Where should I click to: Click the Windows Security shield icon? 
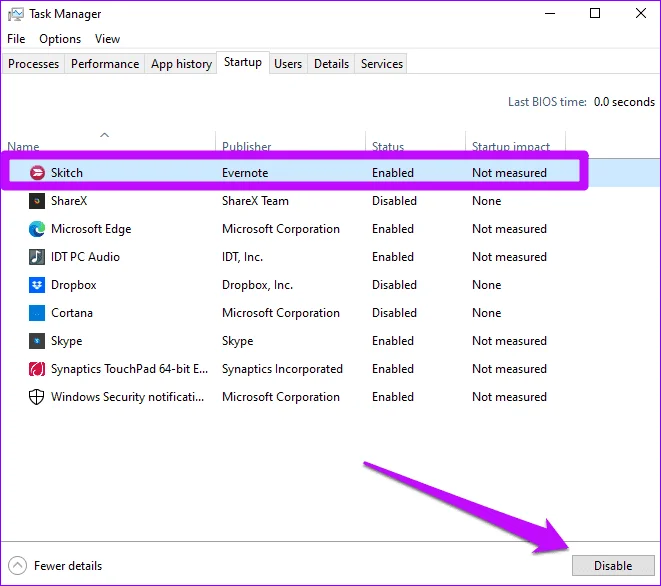tap(37, 397)
